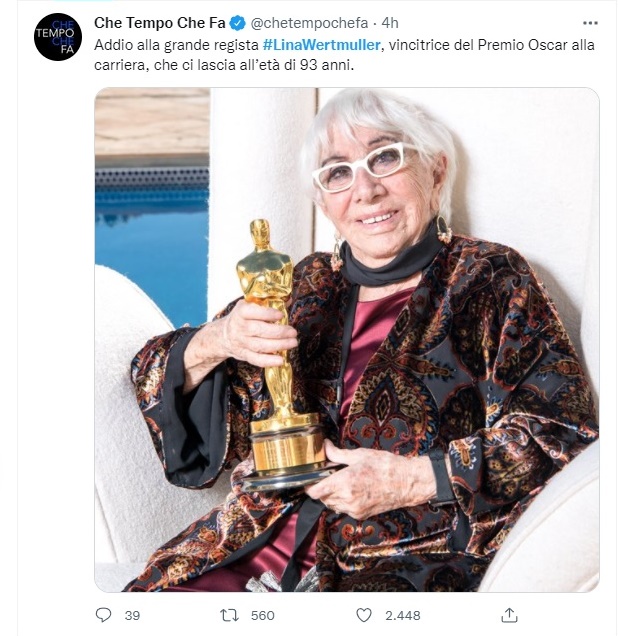The height and width of the screenshot is (636, 618).
Task: Click the 560 retweets count
Action: [262, 615]
